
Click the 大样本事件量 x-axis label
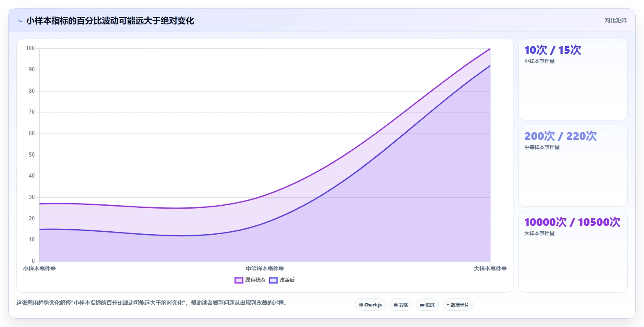[x=490, y=269]
